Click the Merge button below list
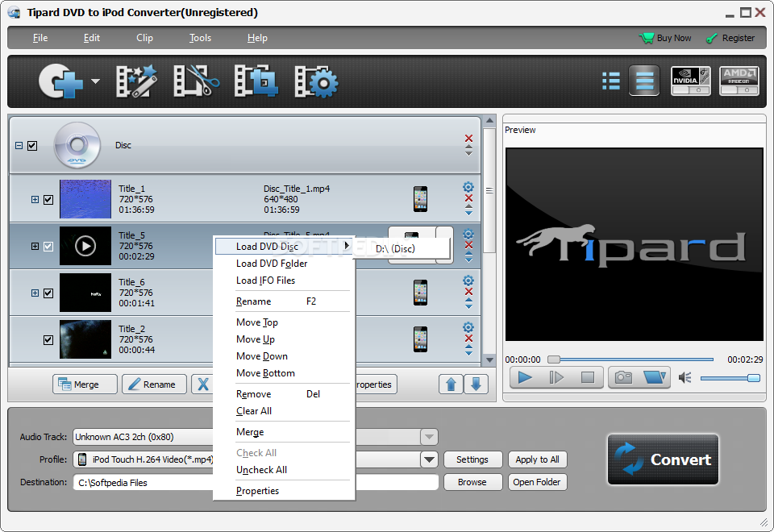The image size is (774, 532). 85,384
